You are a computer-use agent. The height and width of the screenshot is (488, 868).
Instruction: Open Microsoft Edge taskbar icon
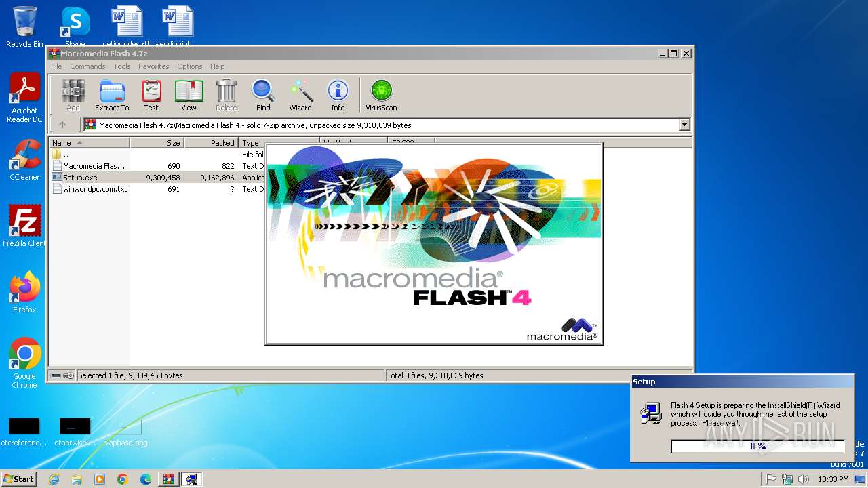tap(146, 479)
